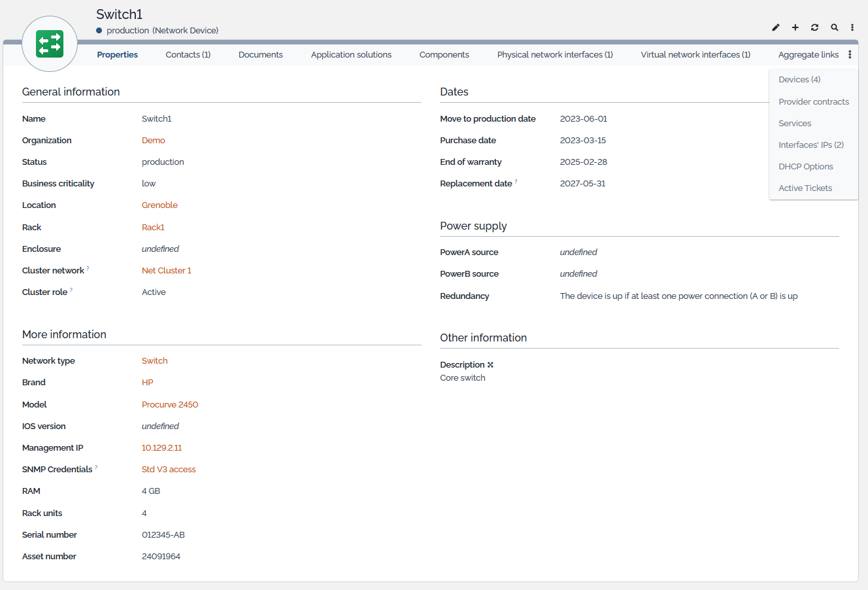Click the Cluster network help hint icon
868x590 pixels.
88,268
